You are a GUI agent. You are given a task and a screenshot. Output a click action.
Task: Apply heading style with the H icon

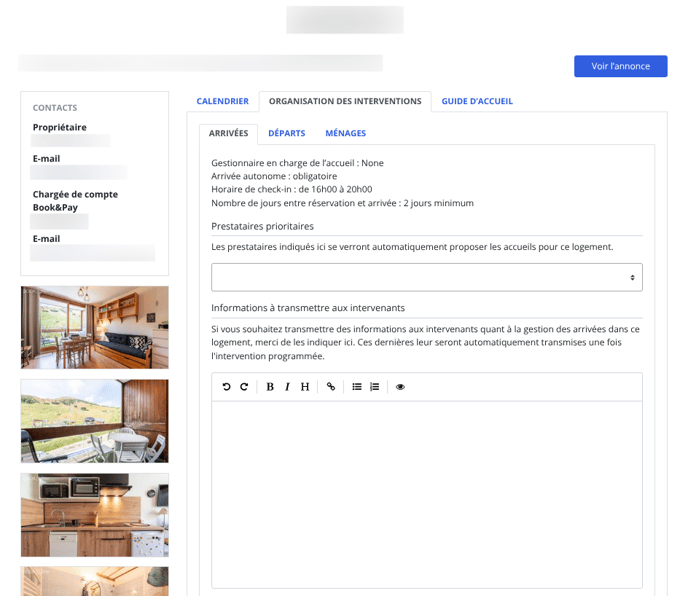coord(305,387)
